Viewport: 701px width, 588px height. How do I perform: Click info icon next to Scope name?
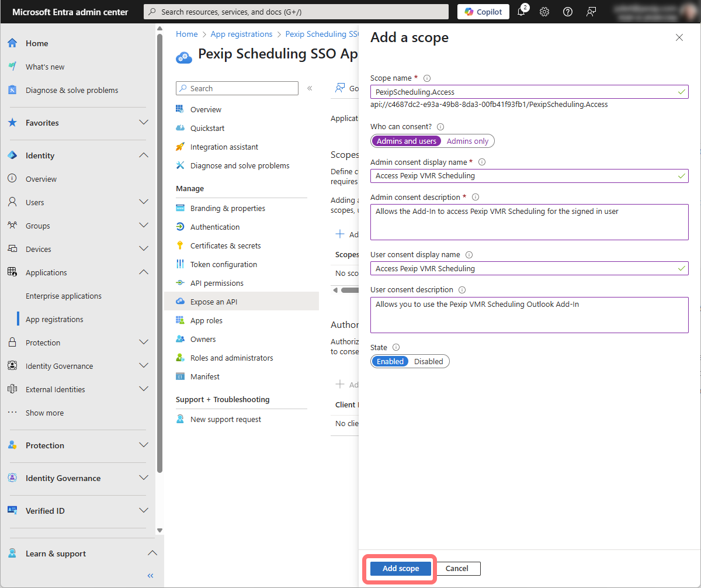tap(427, 78)
